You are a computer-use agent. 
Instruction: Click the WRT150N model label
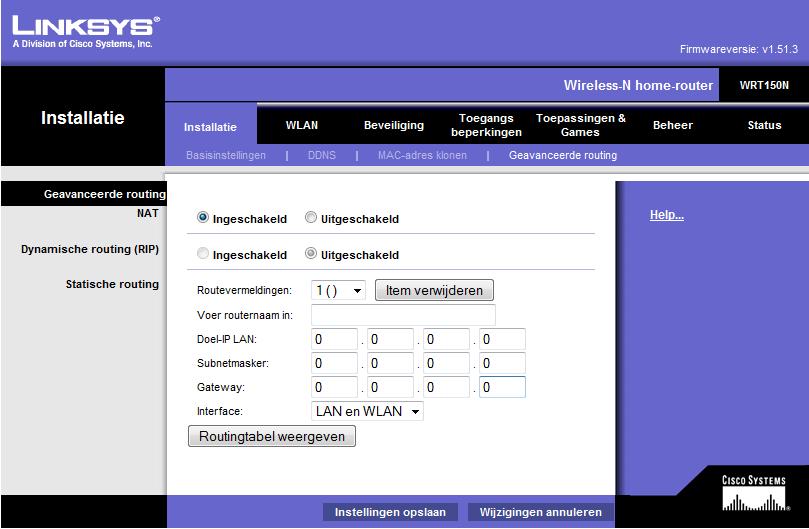click(x=764, y=86)
